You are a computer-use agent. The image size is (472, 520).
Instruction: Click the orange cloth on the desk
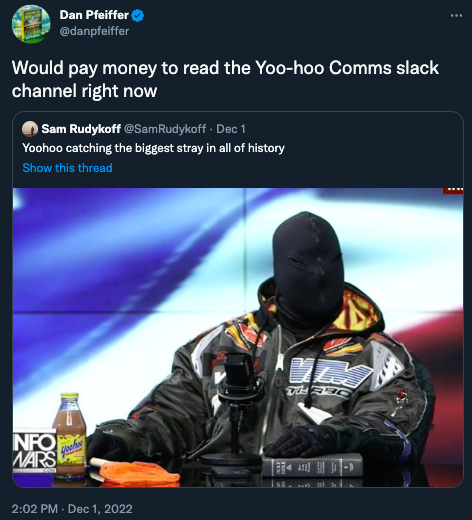click(x=138, y=472)
